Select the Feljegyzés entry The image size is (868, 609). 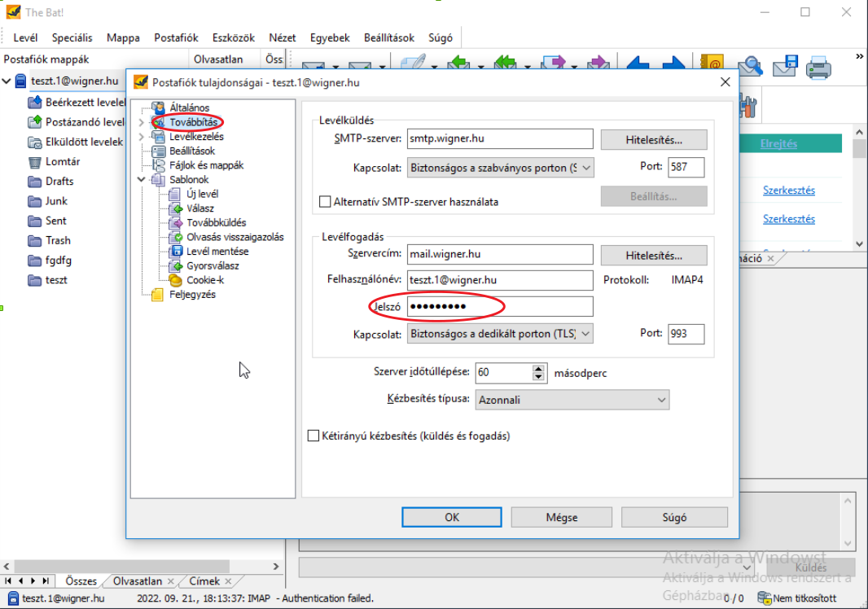(x=192, y=295)
